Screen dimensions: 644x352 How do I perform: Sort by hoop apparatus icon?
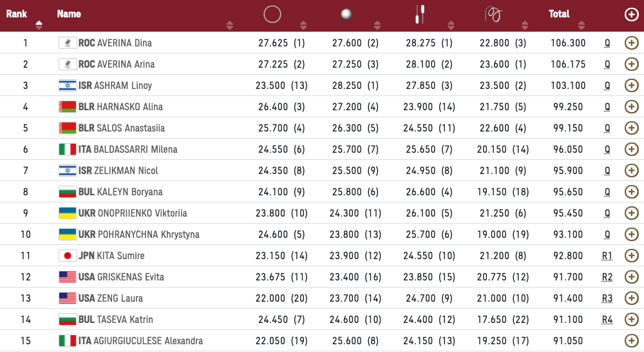coord(272,14)
